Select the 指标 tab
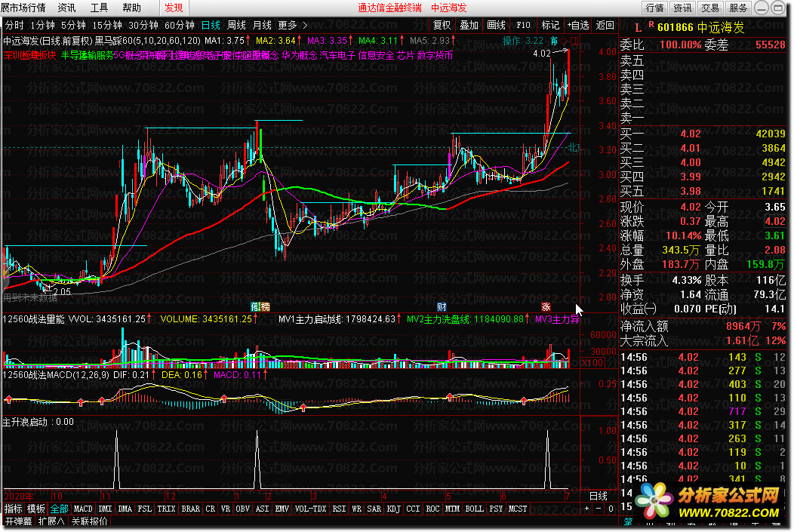The image size is (794, 532). tap(13, 509)
